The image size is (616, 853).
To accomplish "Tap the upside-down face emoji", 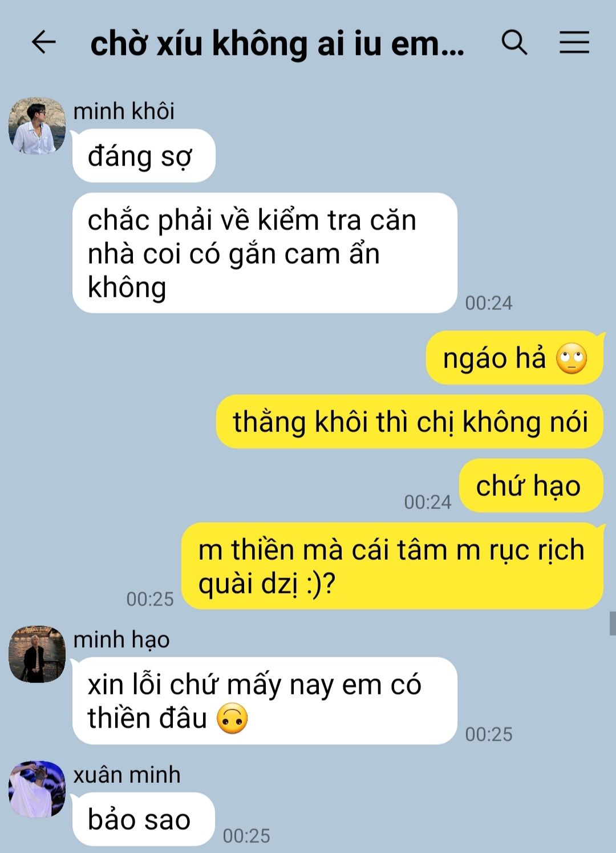I will pyautogui.click(x=233, y=718).
